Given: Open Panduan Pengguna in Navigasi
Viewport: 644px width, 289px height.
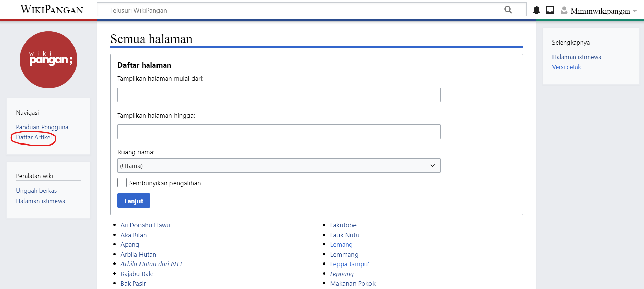Looking at the screenshot, I should [42, 127].
